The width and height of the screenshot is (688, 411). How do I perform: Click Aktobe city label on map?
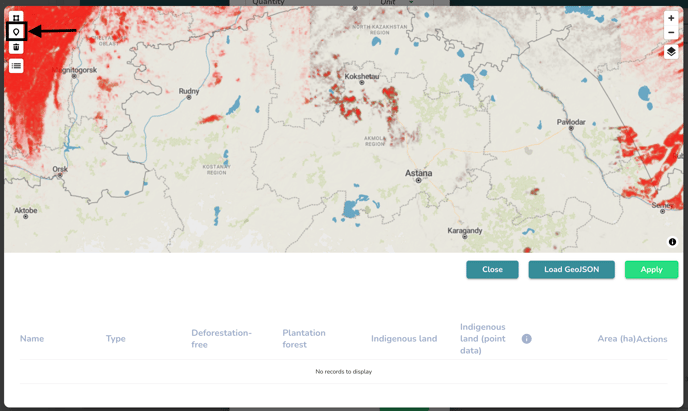pyautogui.click(x=25, y=211)
